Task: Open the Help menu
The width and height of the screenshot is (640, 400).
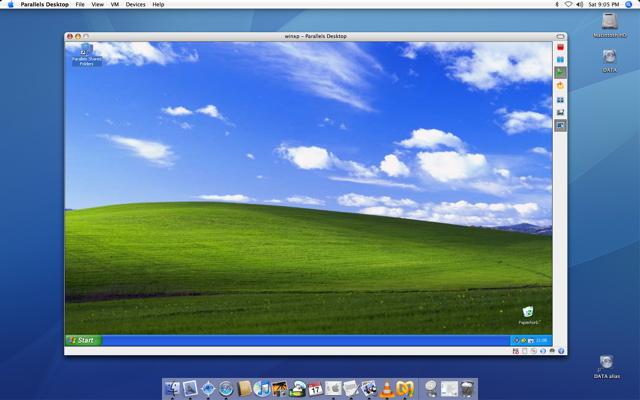Action: pyautogui.click(x=158, y=4)
